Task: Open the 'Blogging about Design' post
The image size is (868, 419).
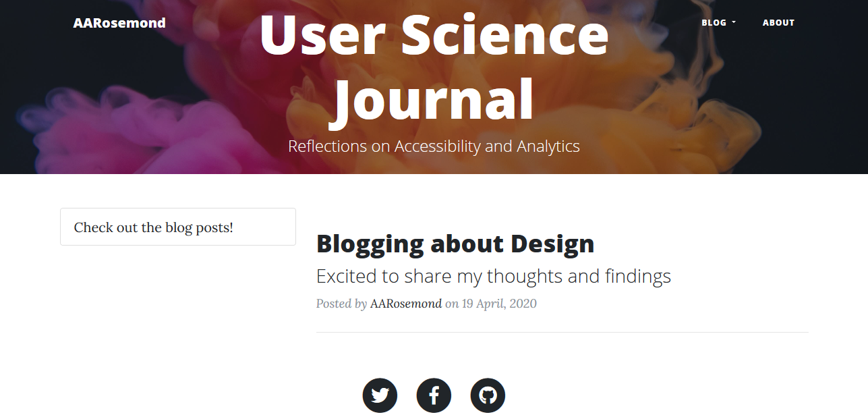Action: pyautogui.click(x=456, y=244)
